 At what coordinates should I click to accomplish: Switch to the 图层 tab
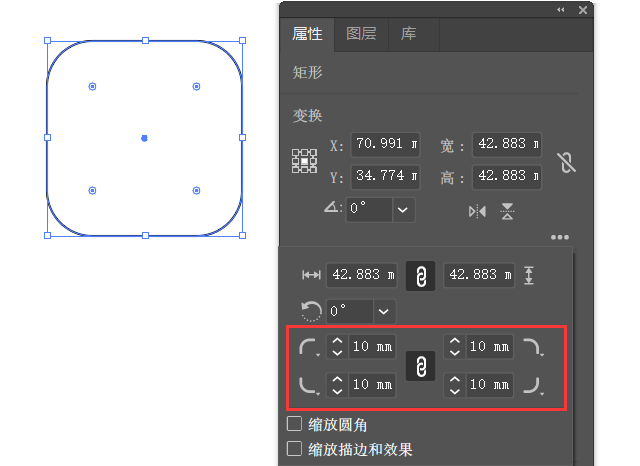point(361,33)
